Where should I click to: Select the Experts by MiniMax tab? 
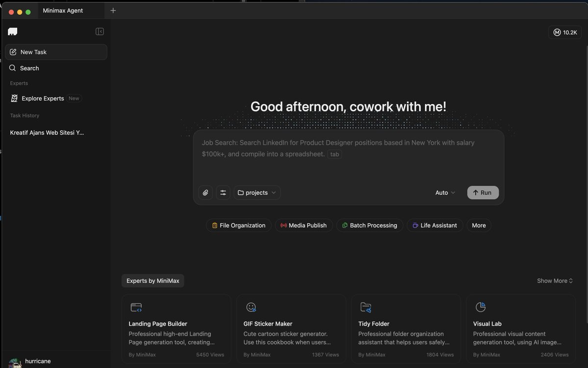tap(153, 281)
